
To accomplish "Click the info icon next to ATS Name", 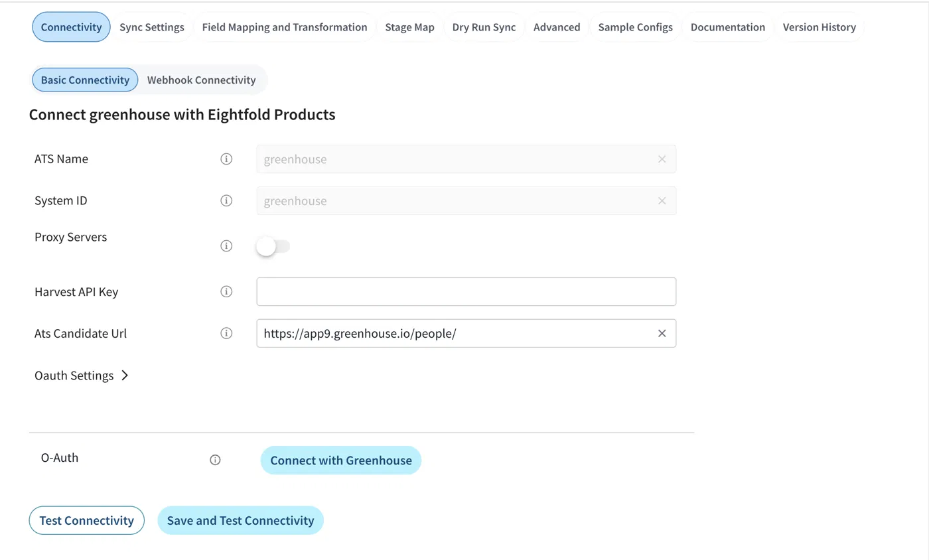I will pos(226,159).
